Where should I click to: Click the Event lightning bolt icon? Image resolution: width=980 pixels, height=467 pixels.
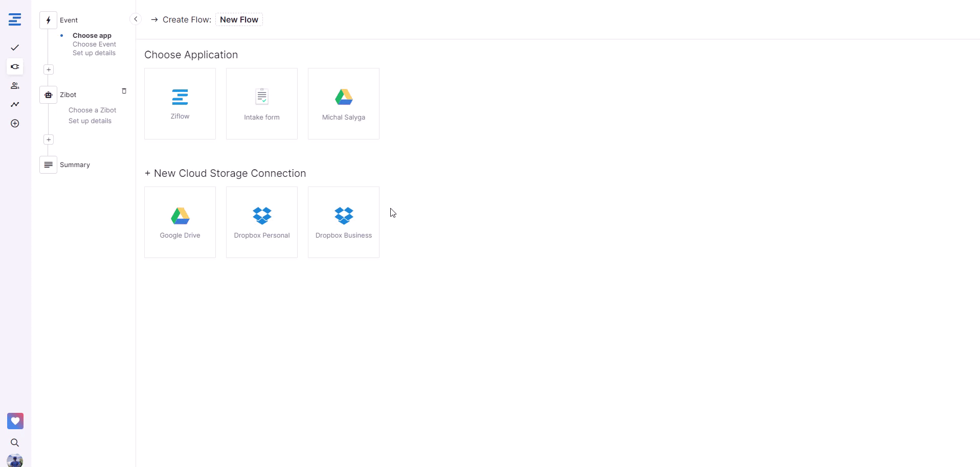pos(48,20)
